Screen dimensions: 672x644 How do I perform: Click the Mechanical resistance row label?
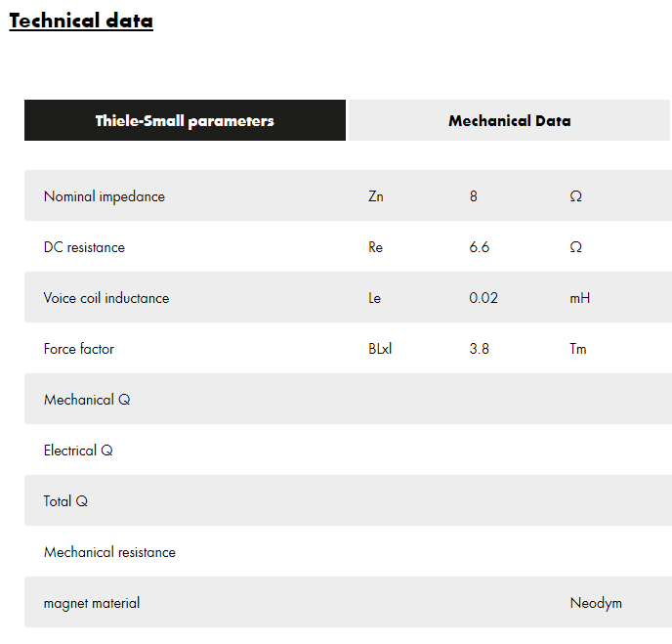point(109,552)
